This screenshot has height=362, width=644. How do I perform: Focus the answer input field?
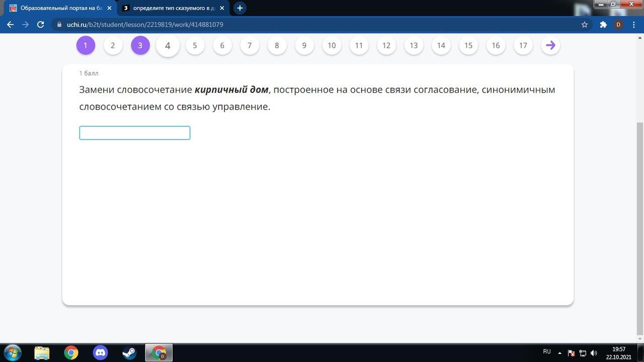(135, 133)
